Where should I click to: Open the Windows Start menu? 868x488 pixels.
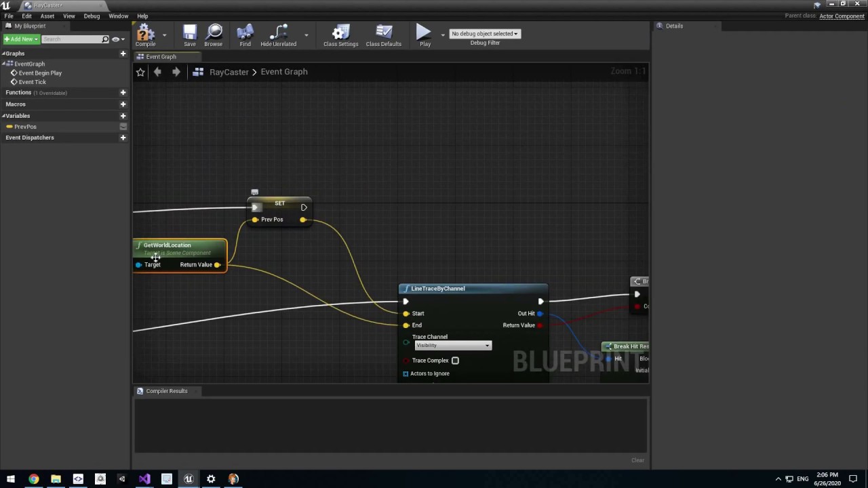click(11, 479)
